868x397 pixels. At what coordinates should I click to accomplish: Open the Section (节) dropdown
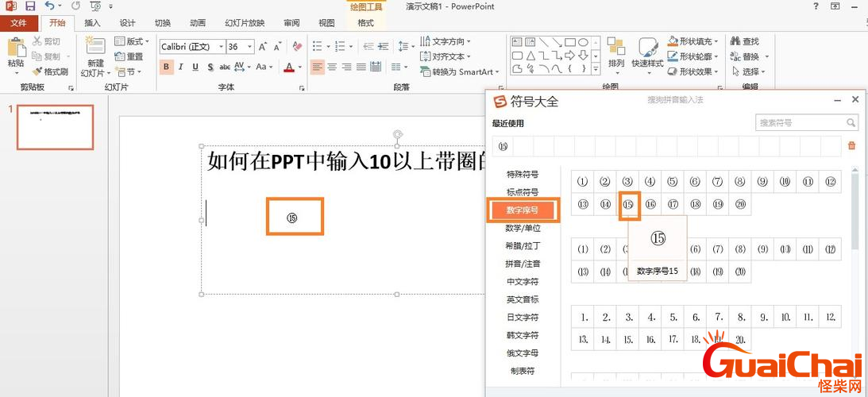[x=129, y=71]
